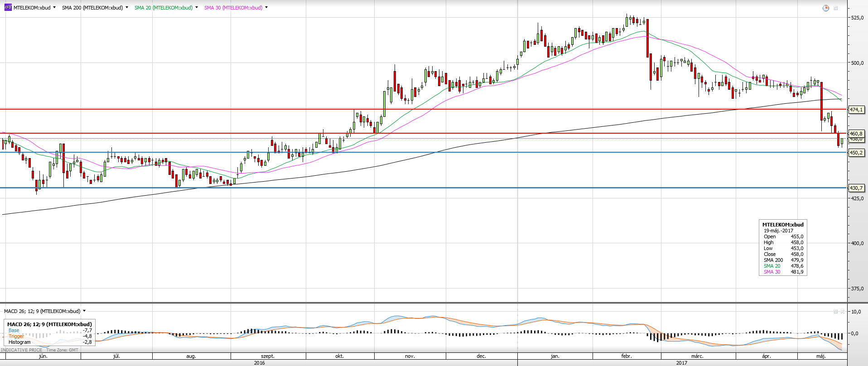Select the 460,8 red level label
The width and height of the screenshot is (868, 366).
(x=856, y=134)
